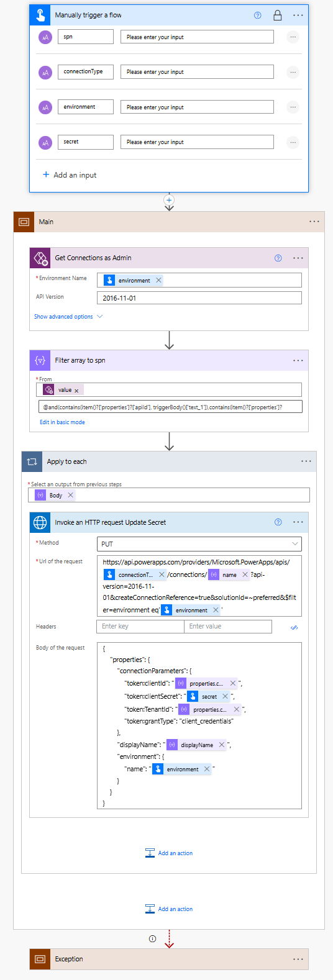Click the text type icon beside secret
This screenshot has width=333, height=980.
tap(45, 142)
